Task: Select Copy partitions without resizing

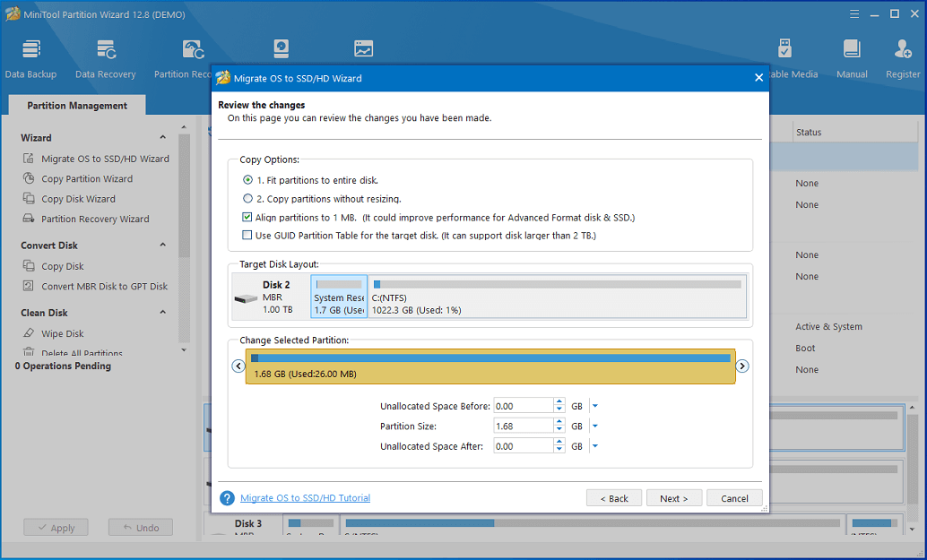Action: click(322, 199)
